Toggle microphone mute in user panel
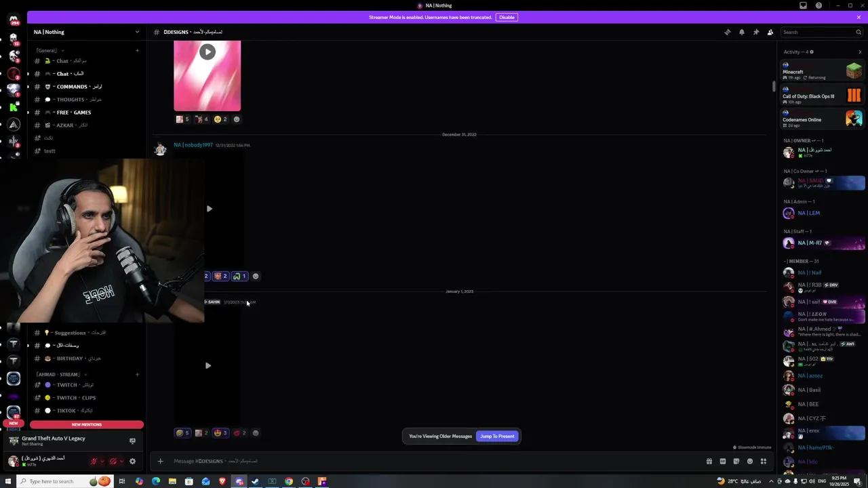This screenshot has width=868, height=488. (94, 462)
